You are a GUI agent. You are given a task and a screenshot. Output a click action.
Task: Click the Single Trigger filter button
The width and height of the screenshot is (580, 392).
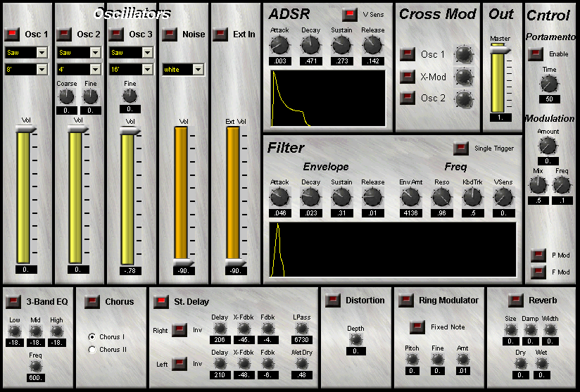click(461, 148)
